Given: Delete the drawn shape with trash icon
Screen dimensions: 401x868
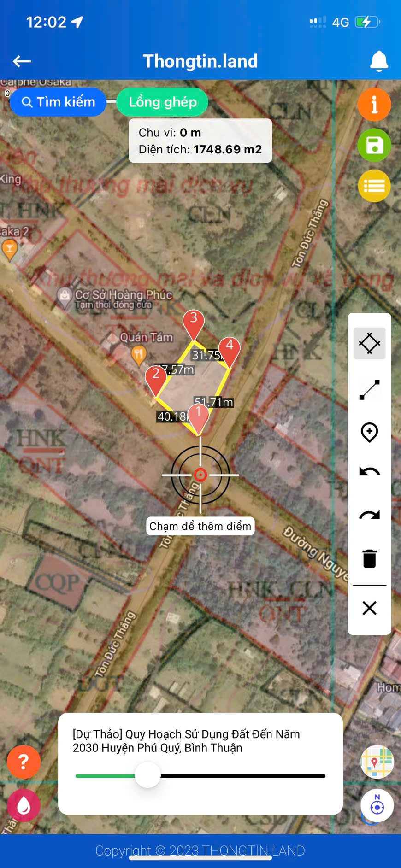Looking at the screenshot, I should (x=369, y=558).
